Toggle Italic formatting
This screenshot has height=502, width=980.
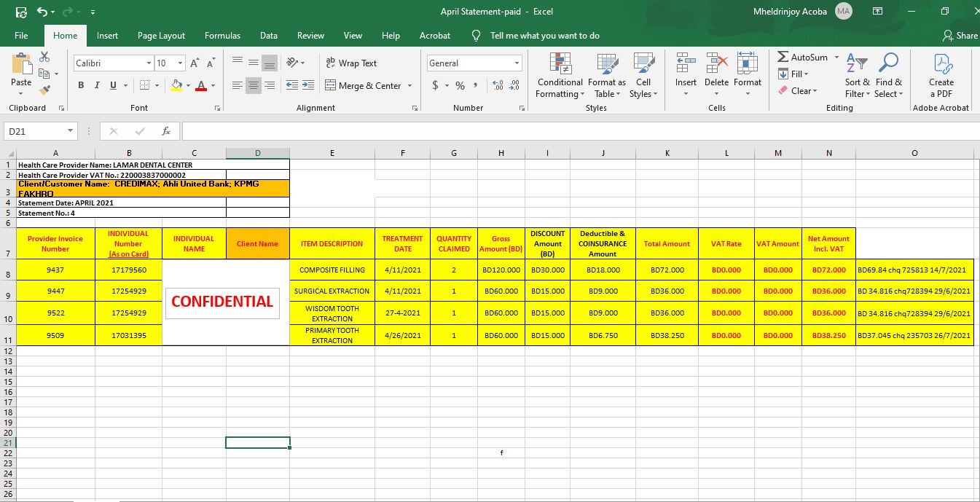coord(97,85)
